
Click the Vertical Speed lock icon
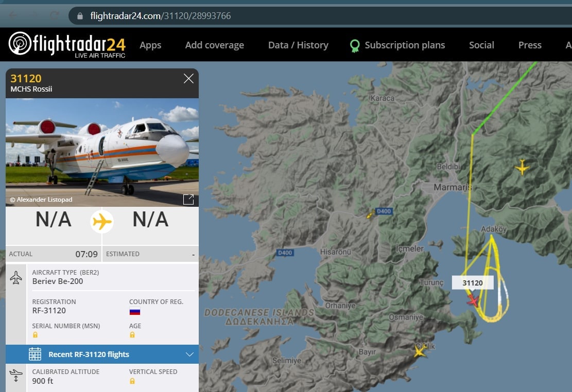point(132,381)
